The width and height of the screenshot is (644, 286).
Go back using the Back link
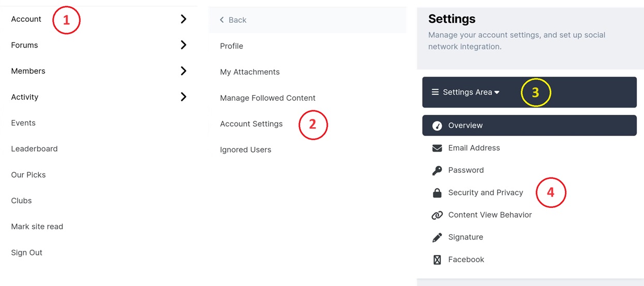click(x=233, y=20)
